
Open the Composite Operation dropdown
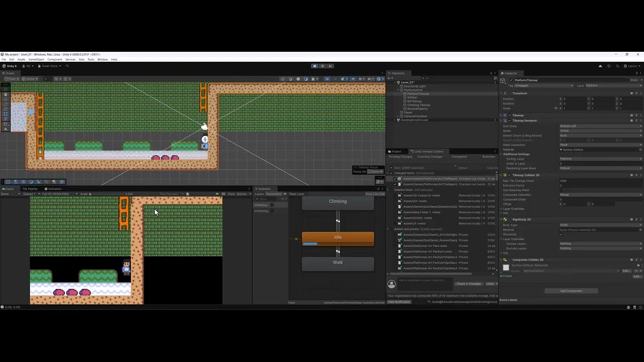coord(601,195)
